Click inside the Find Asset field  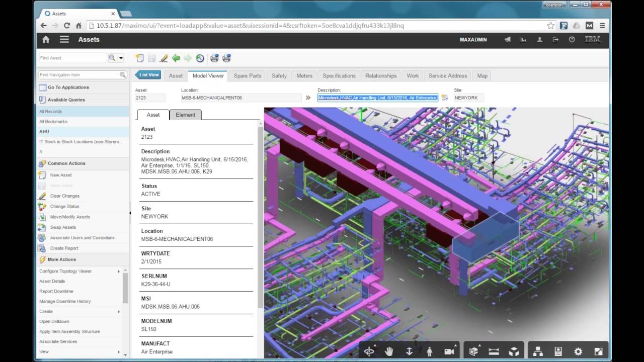[72, 58]
